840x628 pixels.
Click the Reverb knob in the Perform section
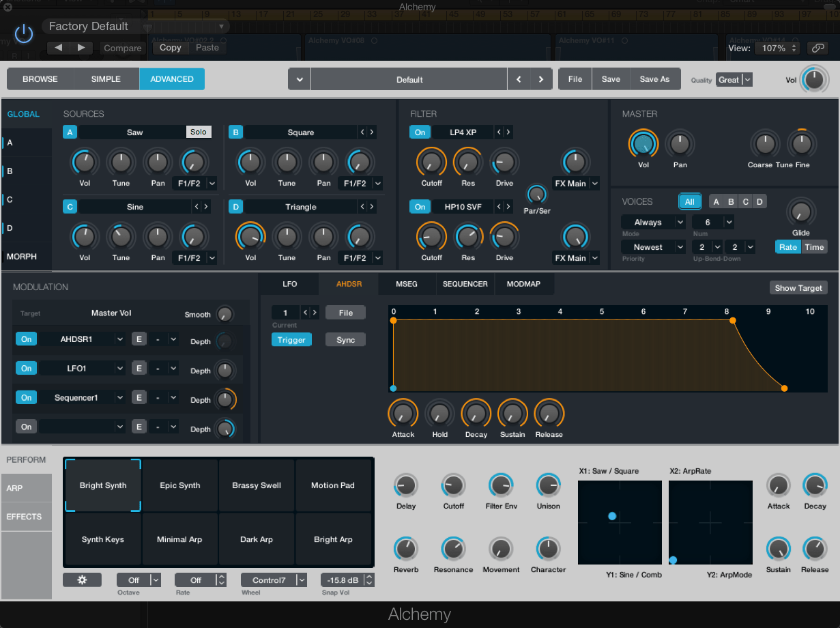point(405,548)
